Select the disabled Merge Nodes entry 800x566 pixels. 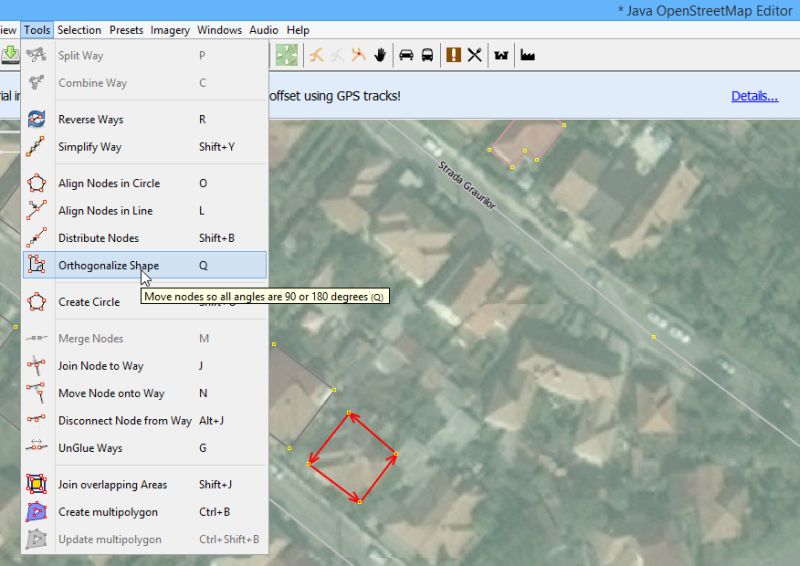[144, 338]
